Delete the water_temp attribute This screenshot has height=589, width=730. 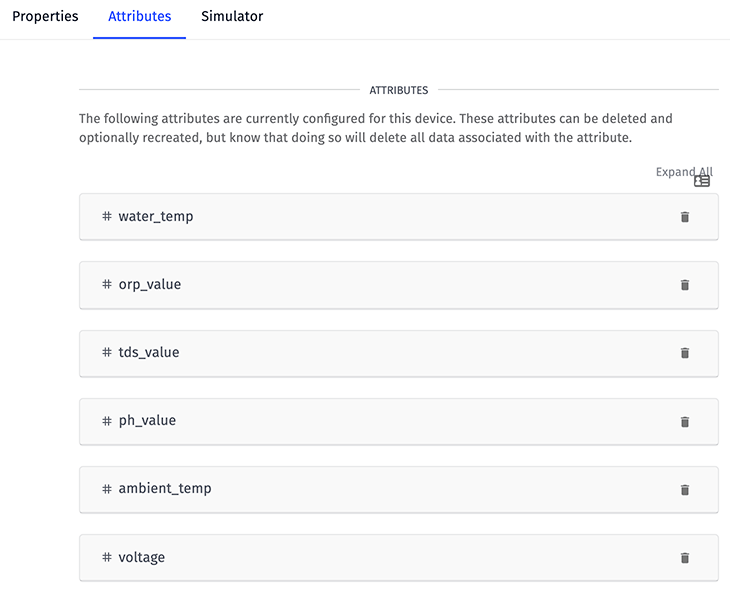point(685,217)
